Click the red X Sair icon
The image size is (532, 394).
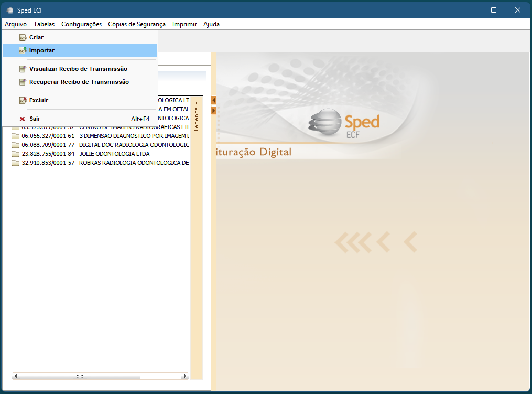click(x=23, y=119)
